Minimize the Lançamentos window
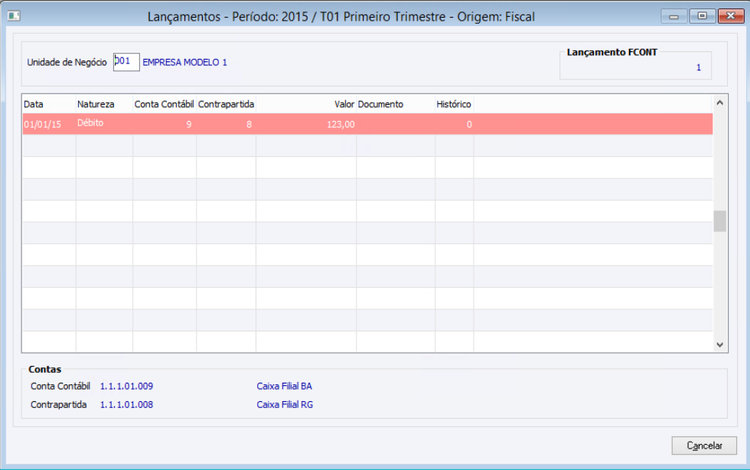 pos(674,16)
